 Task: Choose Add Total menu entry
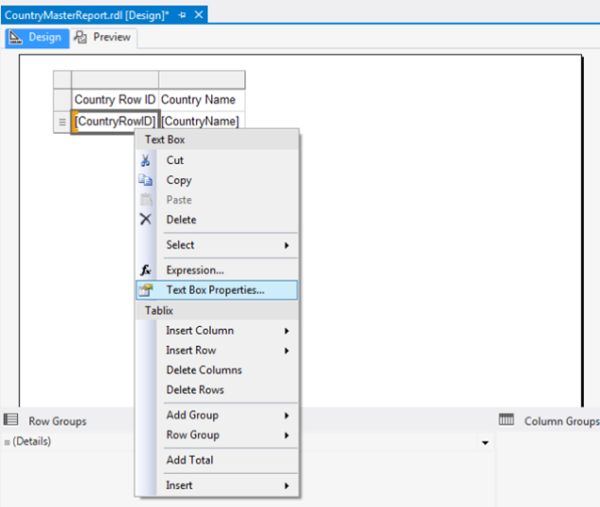(217, 460)
